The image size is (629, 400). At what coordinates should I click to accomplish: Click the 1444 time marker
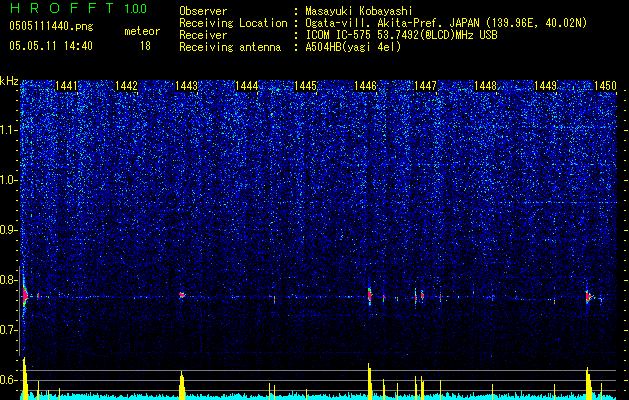pyautogui.click(x=246, y=86)
